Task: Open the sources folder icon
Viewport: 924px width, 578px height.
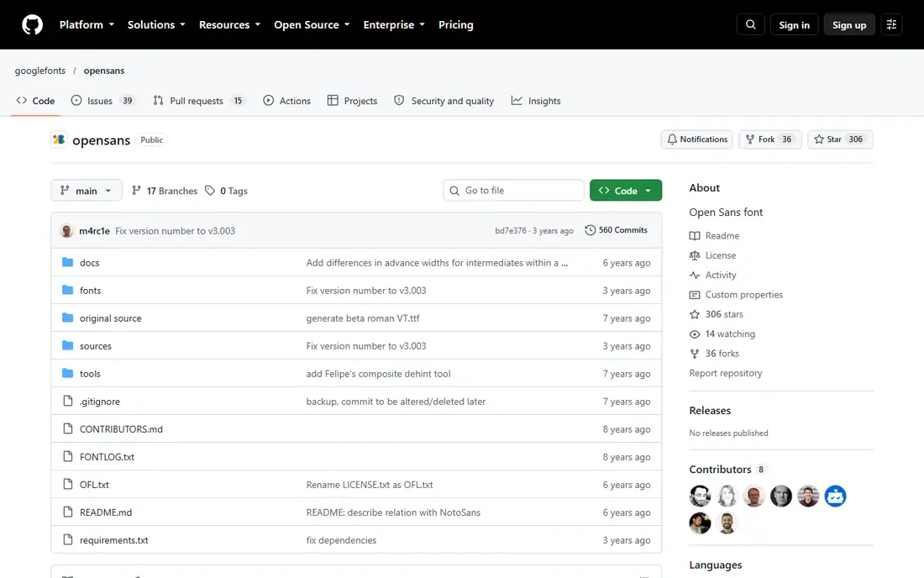Action: tap(68, 345)
